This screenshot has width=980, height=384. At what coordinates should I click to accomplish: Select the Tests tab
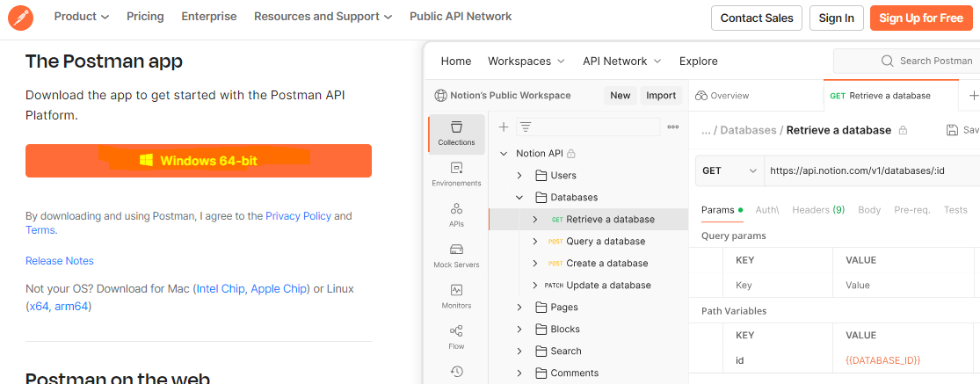(955, 210)
